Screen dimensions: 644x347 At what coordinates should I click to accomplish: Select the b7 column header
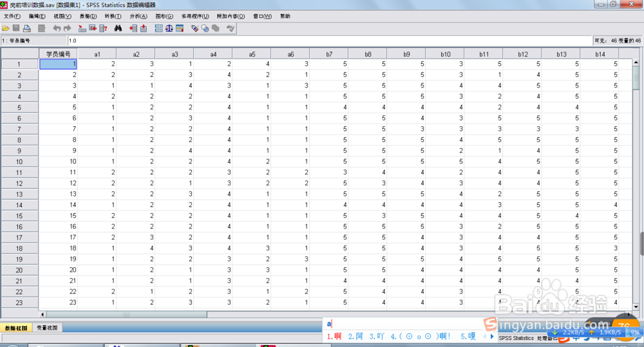(329, 54)
